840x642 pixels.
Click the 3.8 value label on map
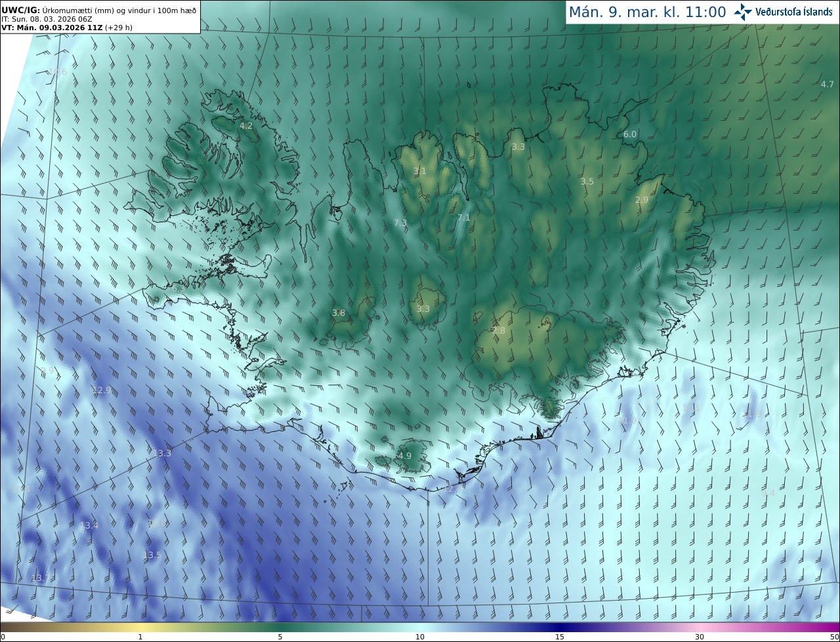click(339, 313)
